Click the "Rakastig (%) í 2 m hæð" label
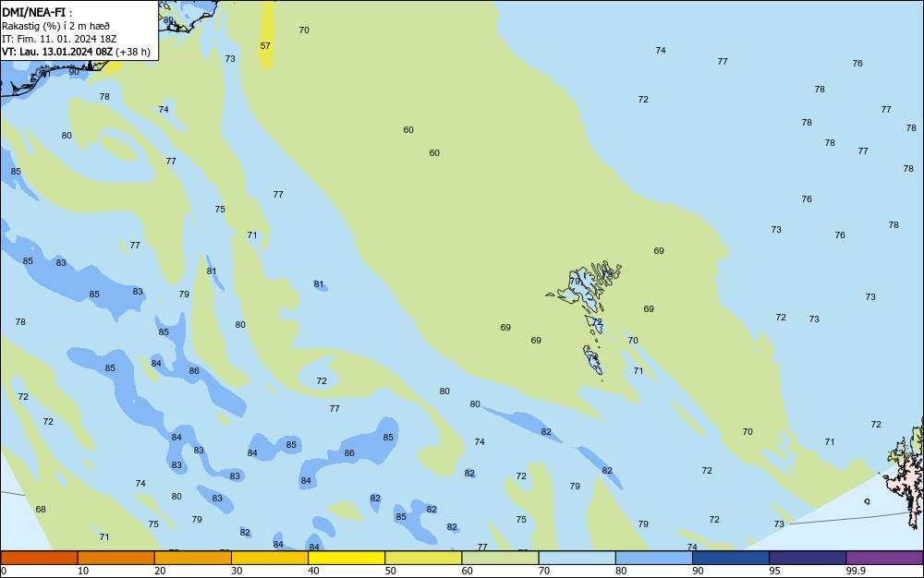The height and width of the screenshot is (578, 924). point(55,26)
